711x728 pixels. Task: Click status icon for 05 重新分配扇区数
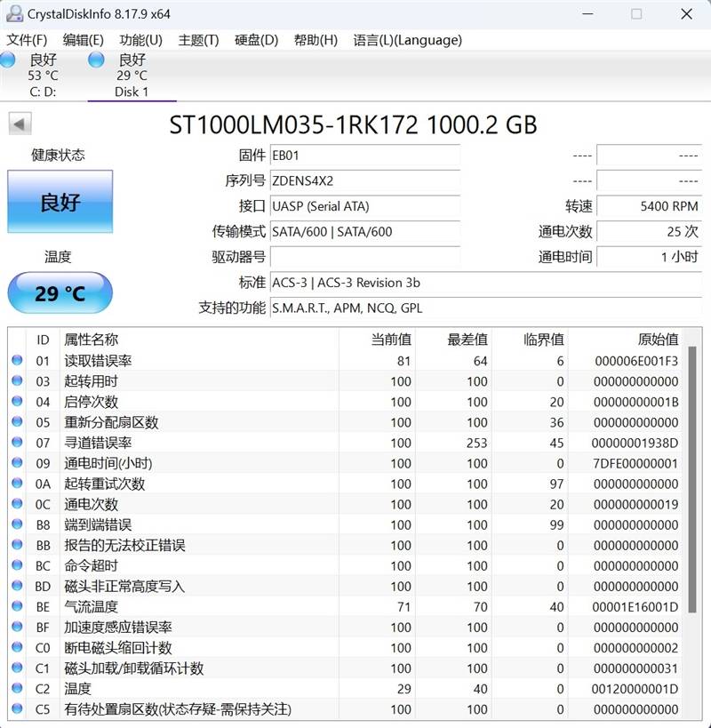[x=17, y=421]
